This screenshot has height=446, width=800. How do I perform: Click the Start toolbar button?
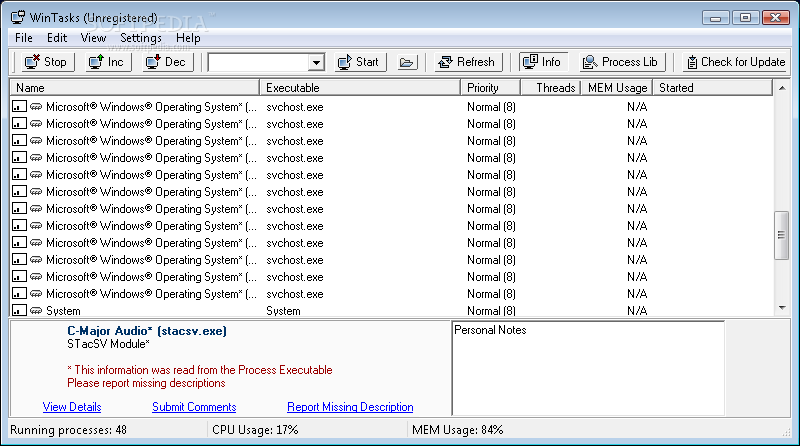tap(360, 62)
